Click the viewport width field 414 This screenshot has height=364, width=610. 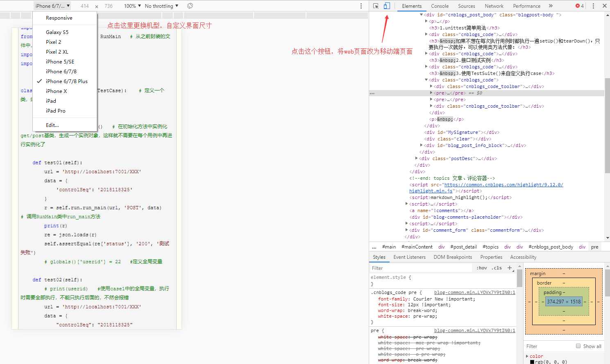[x=85, y=6]
